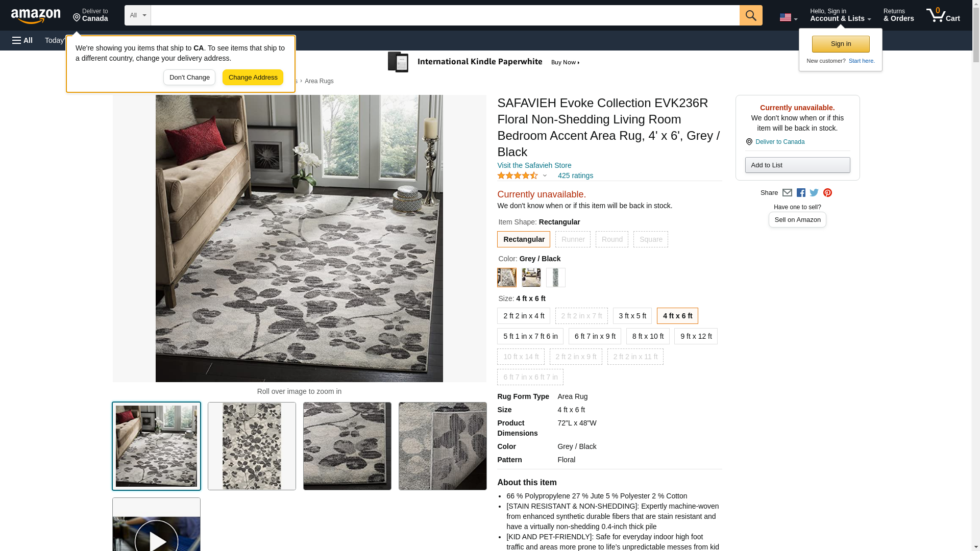Choose the 8 ft x 10 ft size

click(648, 336)
